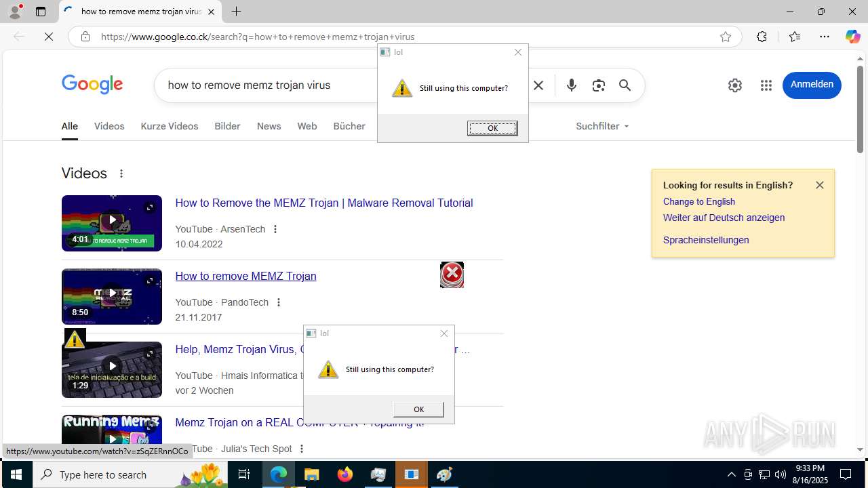
Task: Add this page to favorites star
Action: (x=726, y=37)
